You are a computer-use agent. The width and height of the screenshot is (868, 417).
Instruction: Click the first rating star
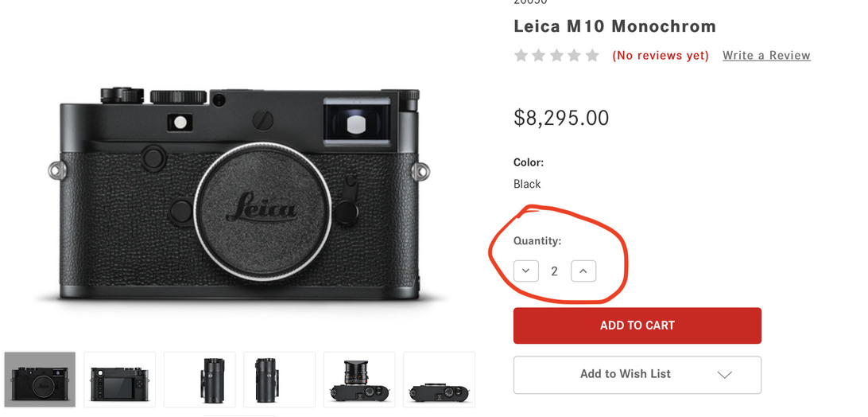[521, 56]
